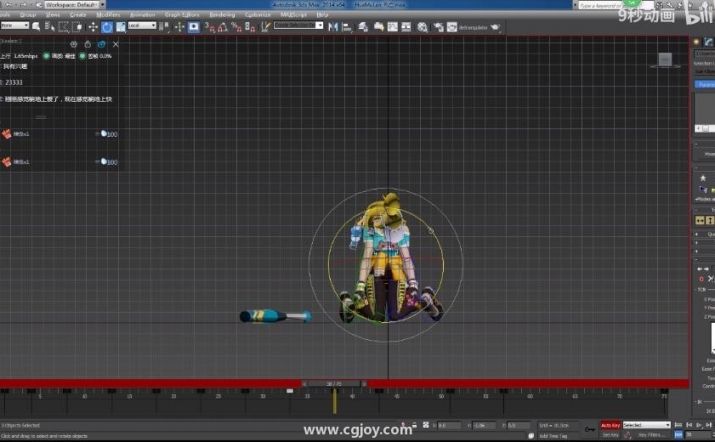Open the Rendering menu

(x=222, y=15)
